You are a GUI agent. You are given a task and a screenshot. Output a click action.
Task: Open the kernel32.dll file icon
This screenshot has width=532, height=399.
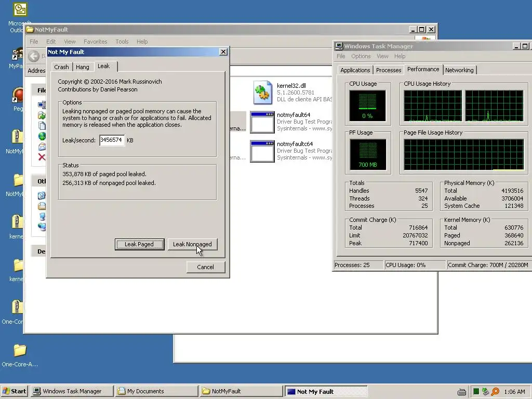coord(262,92)
